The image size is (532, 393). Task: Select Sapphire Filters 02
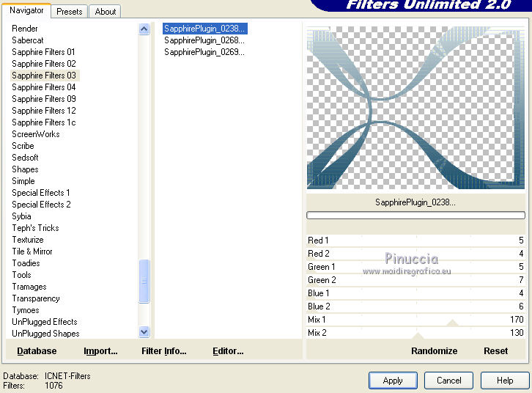click(44, 64)
